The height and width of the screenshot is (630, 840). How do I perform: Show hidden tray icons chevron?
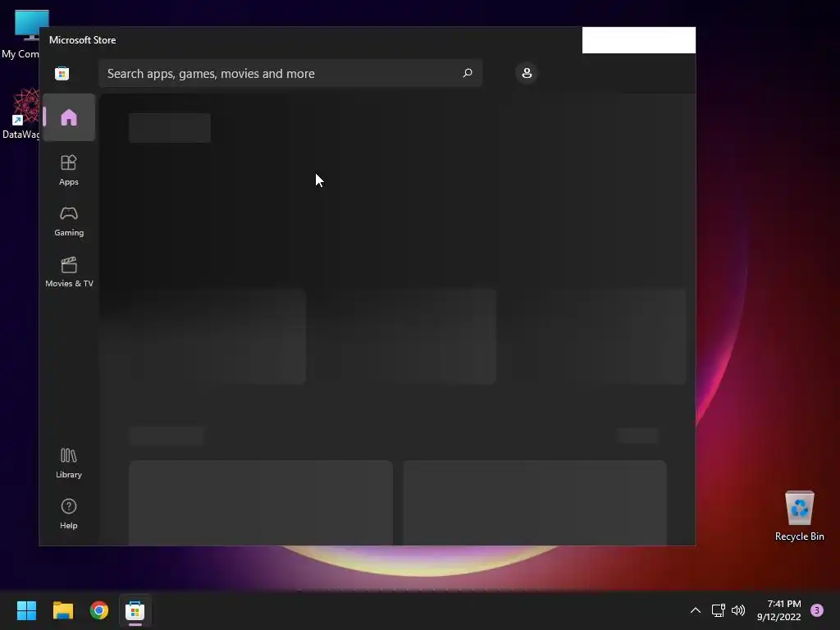pyautogui.click(x=696, y=610)
